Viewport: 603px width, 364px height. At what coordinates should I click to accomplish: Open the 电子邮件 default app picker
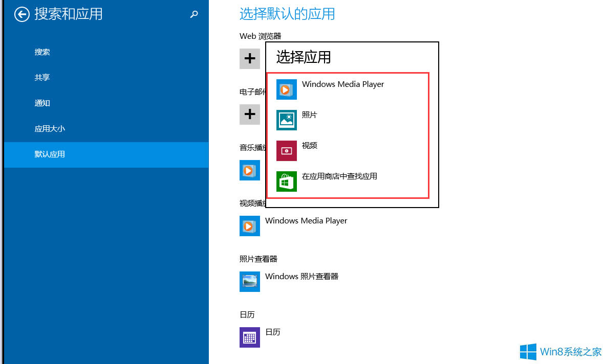(250, 114)
